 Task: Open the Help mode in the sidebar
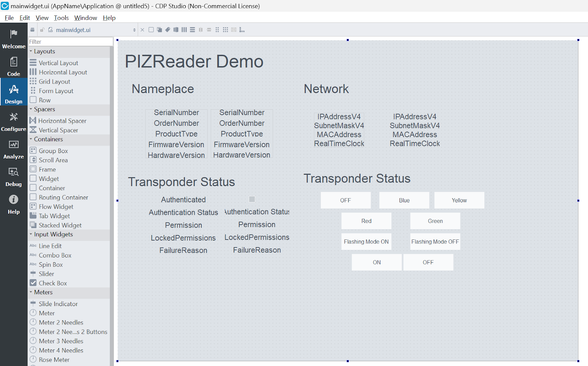coord(14,205)
